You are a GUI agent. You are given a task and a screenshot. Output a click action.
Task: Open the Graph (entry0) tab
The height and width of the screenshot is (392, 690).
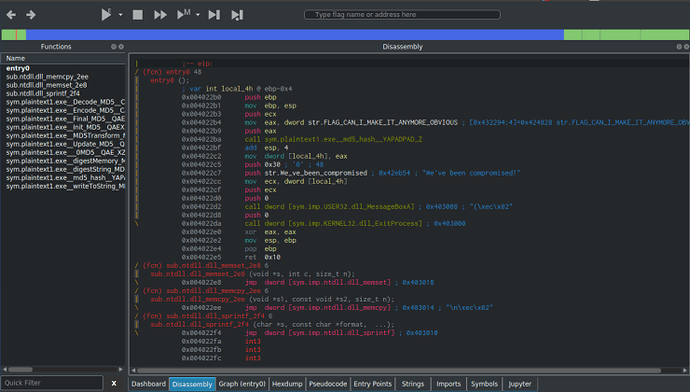pyautogui.click(x=242, y=384)
